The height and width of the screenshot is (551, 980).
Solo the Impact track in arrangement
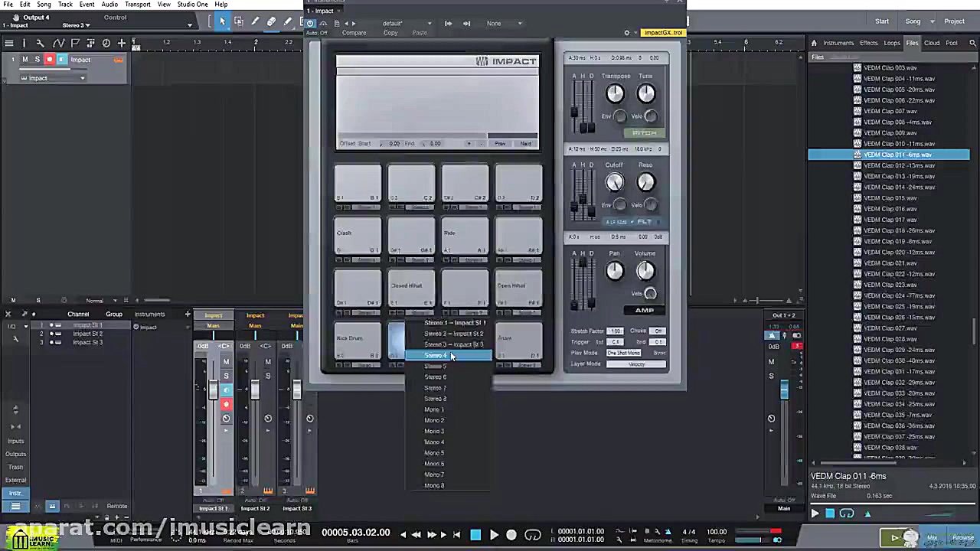[x=37, y=60]
